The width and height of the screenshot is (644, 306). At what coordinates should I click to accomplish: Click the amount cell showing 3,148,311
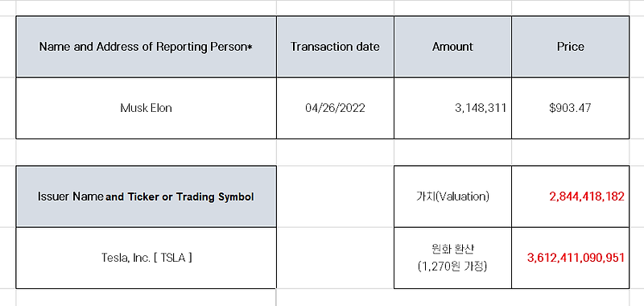(x=452, y=108)
